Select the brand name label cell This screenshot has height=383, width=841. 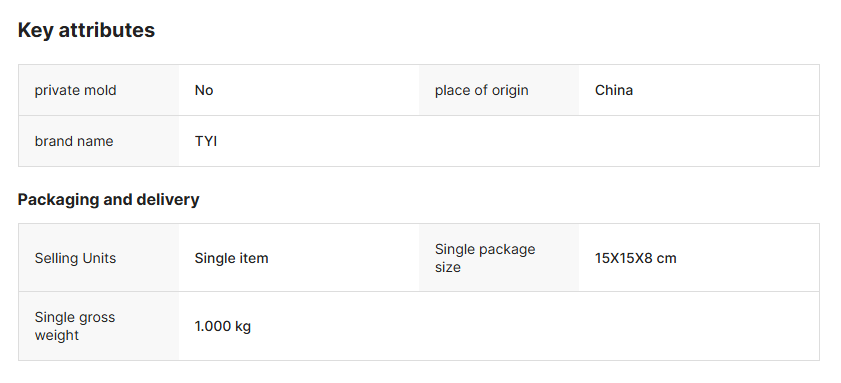pyautogui.click(x=99, y=141)
